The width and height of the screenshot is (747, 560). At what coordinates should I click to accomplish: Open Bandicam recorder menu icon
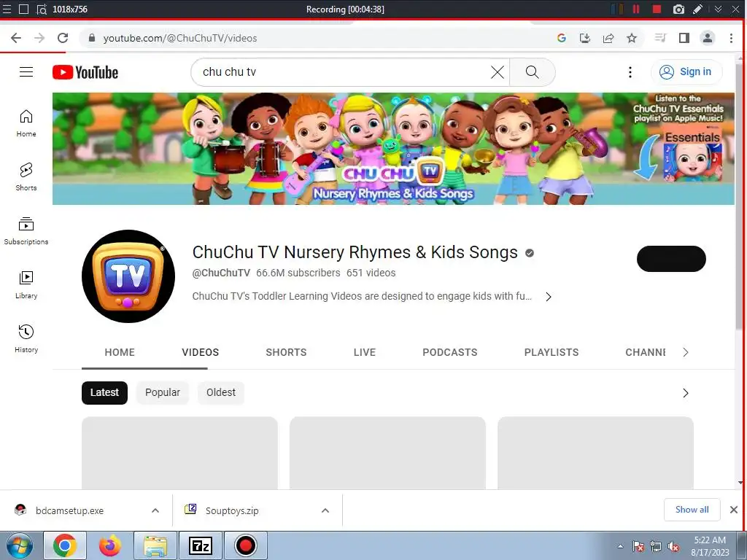(x=7, y=9)
